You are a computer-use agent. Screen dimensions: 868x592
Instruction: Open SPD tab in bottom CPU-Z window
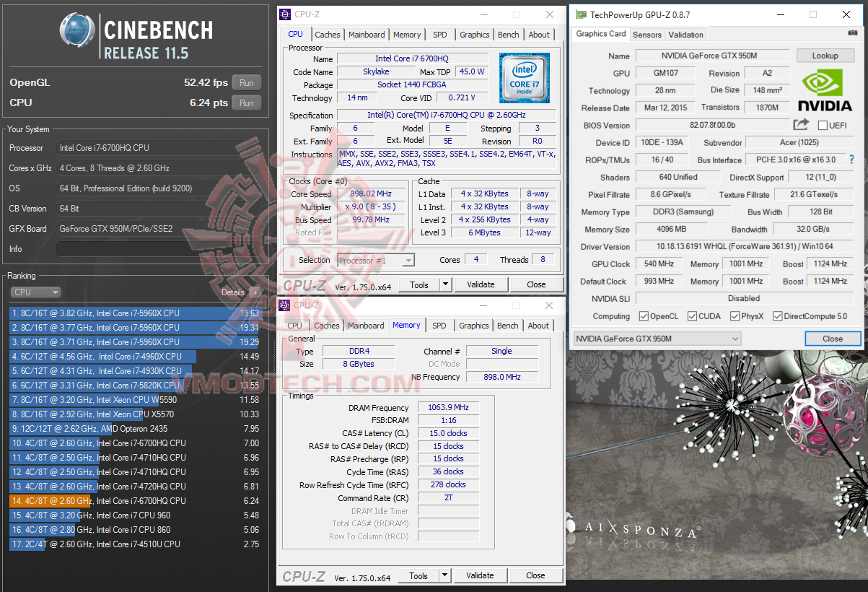coord(439,326)
